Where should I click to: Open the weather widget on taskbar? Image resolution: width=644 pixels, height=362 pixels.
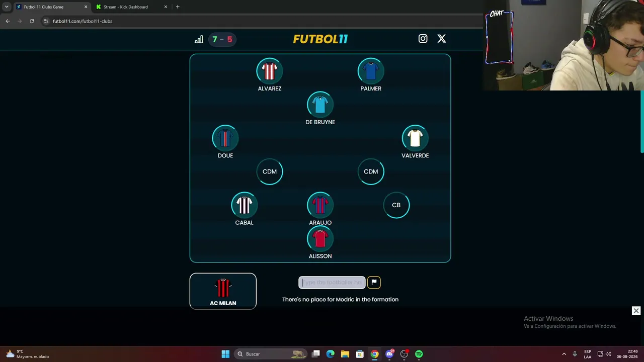tap(27, 354)
